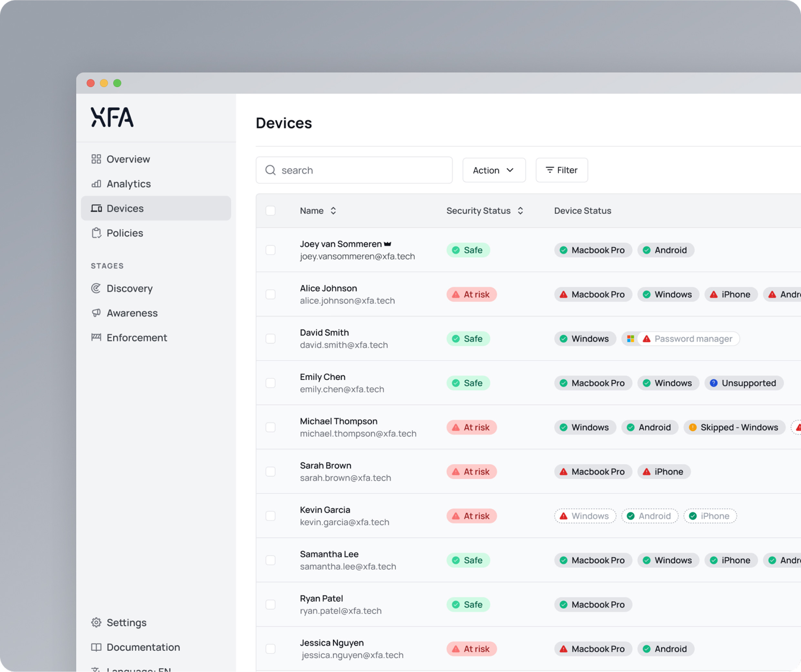The height and width of the screenshot is (672, 801).
Task: Click the Windows logo beside Password manager badge
Action: (x=630, y=339)
